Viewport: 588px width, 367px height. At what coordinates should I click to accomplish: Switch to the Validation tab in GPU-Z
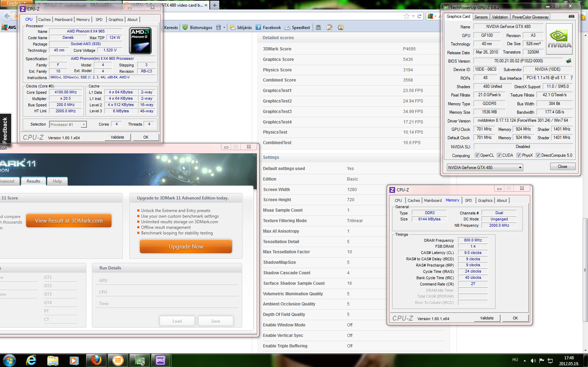[x=500, y=17]
